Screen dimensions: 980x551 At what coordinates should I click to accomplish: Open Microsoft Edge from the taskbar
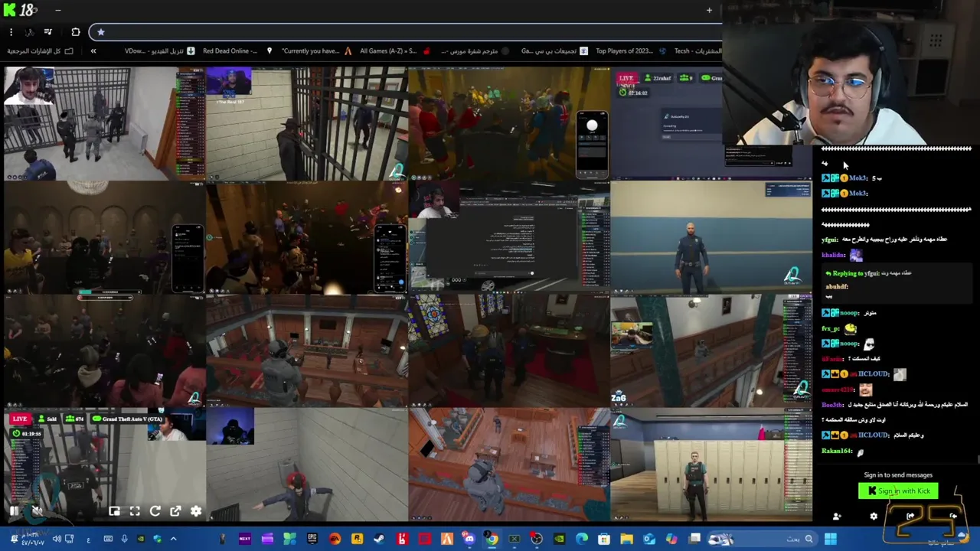(582, 540)
